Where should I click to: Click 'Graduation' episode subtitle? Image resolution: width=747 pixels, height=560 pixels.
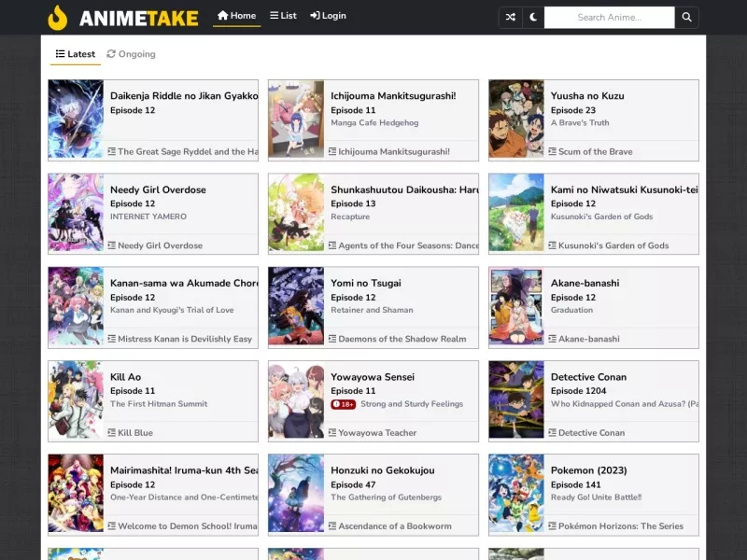[x=571, y=310]
